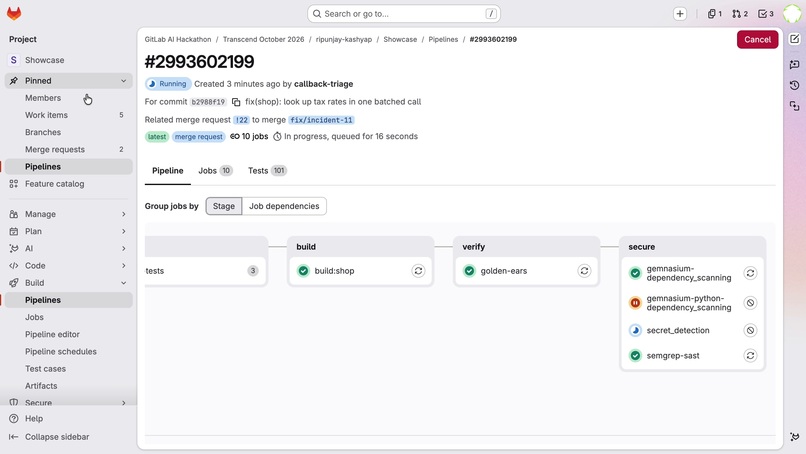Image resolution: width=806 pixels, height=454 pixels.
Task: Collapse the Build menu
Action: [68, 283]
